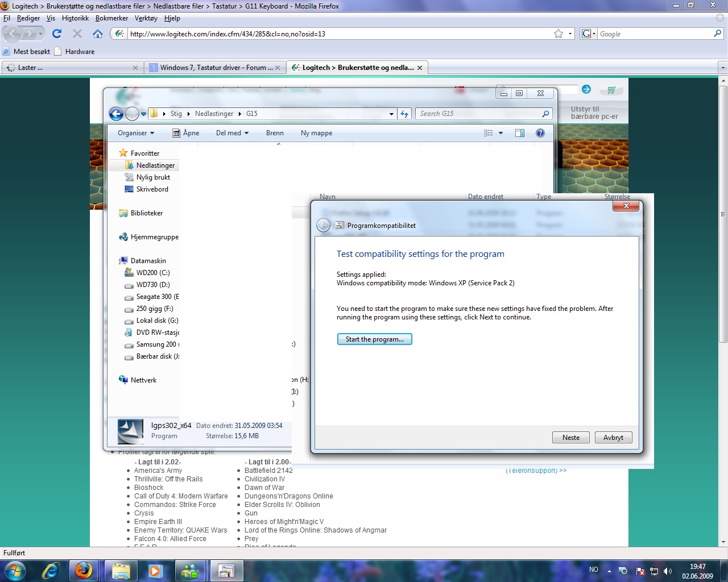Viewport: 728px width, 582px height.
Task: Open URL bar history dropdown arrow
Action: 570,34
